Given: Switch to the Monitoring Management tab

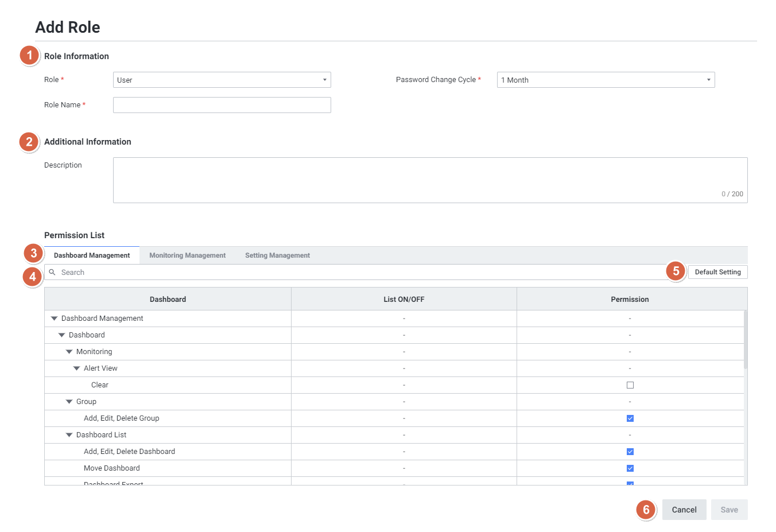Looking at the screenshot, I should click(187, 255).
